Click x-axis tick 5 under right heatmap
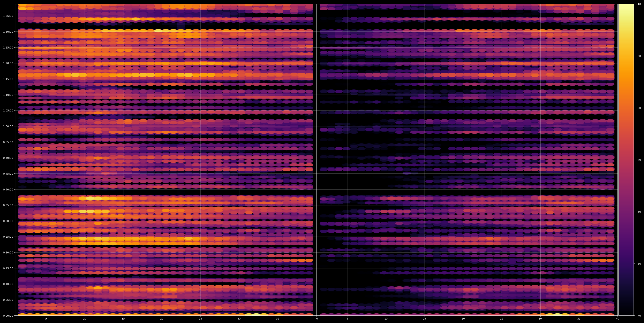The height and width of the screenshot is (323, 644). 347,319
